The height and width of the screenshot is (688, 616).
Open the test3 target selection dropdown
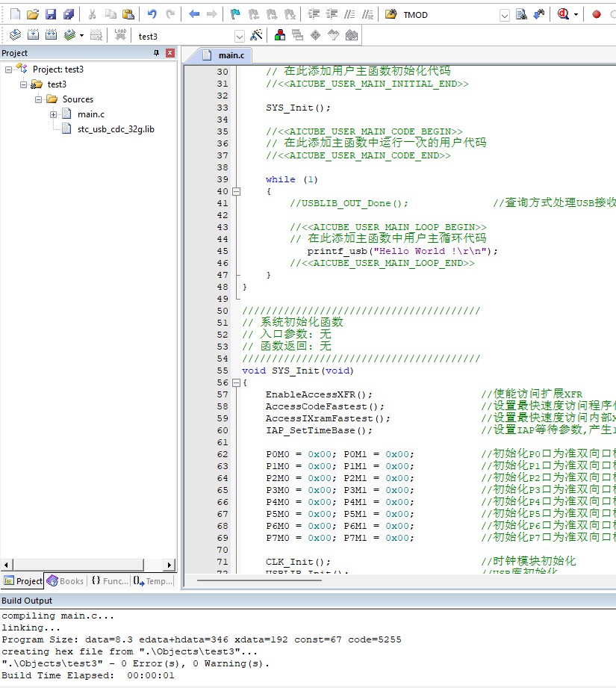coord(240,36)
